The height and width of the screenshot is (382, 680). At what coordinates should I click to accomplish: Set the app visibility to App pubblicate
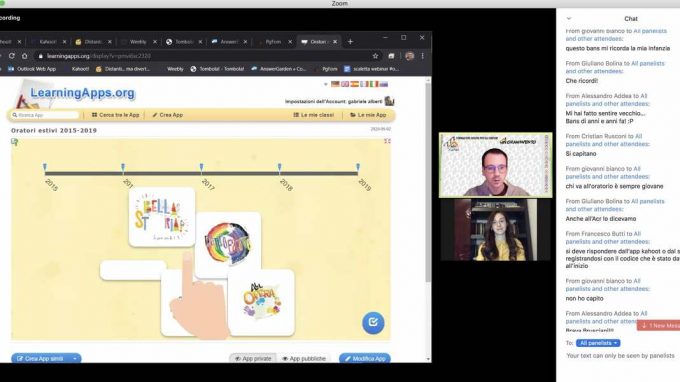304,359
